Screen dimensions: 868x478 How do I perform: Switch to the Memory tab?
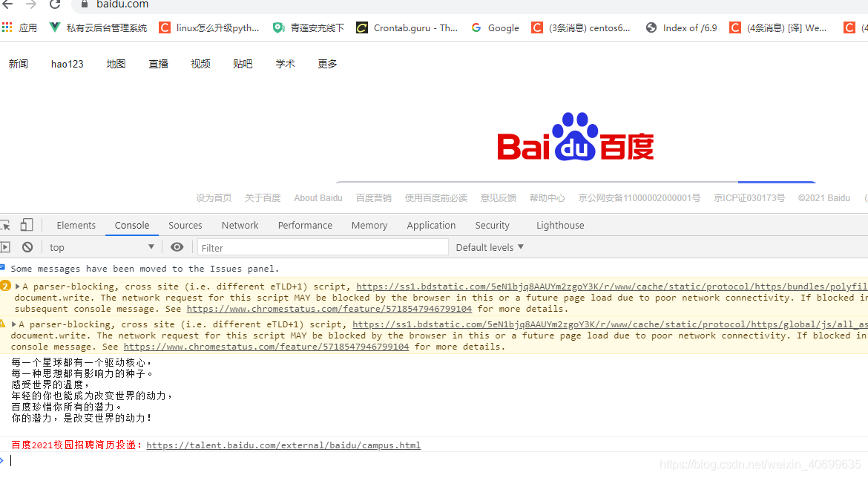coord(369,226)
